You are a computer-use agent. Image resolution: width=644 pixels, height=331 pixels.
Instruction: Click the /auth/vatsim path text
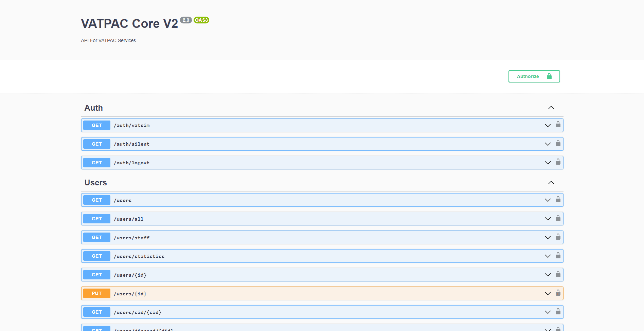tap(131, 125)
